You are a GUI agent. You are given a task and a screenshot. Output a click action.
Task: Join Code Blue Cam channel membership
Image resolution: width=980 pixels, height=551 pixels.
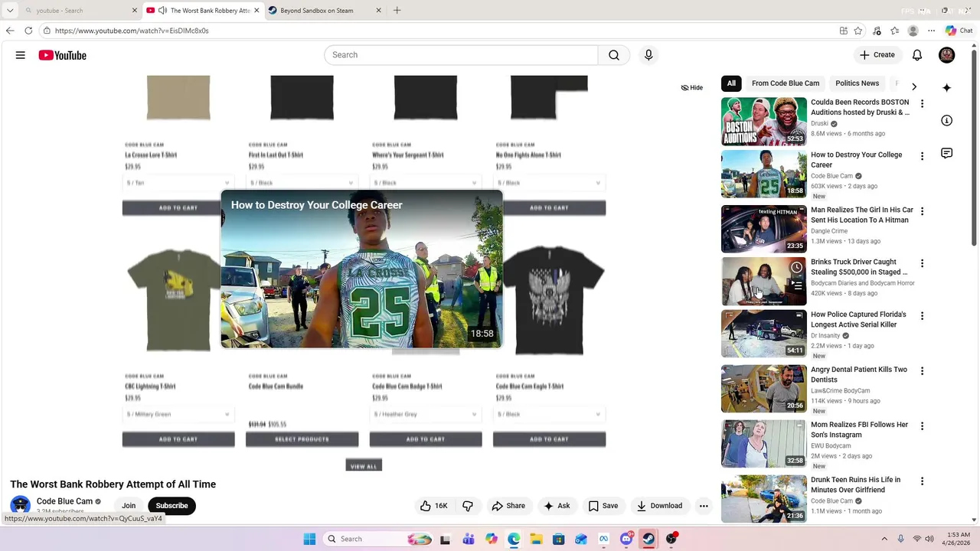[x=129, y=506]
